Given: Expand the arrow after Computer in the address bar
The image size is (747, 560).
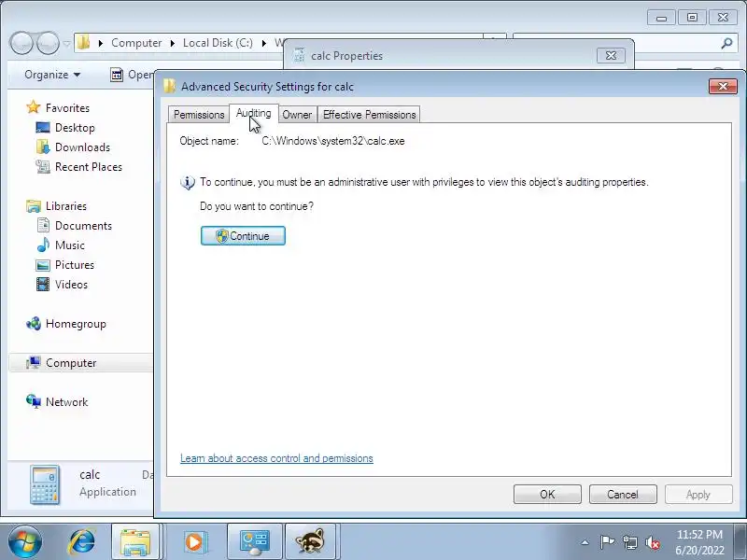Looking at the screenshot, I should click(x=172, y=43).
